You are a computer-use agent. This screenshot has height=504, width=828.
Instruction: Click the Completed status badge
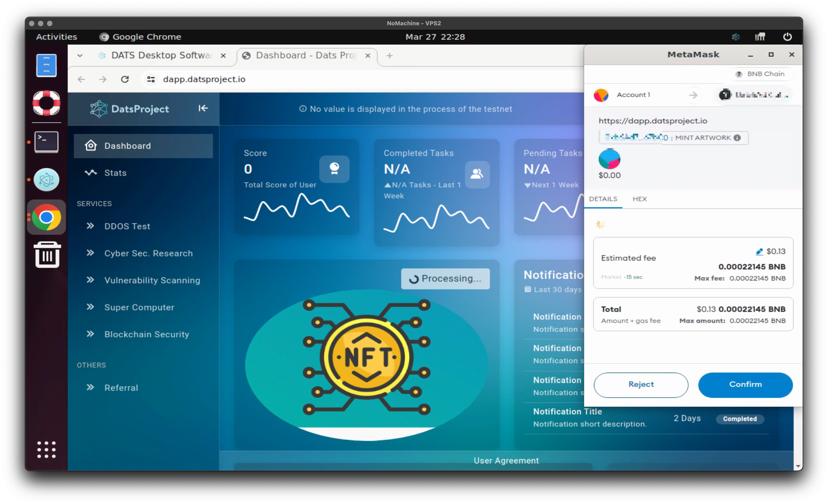pos(740,419)
